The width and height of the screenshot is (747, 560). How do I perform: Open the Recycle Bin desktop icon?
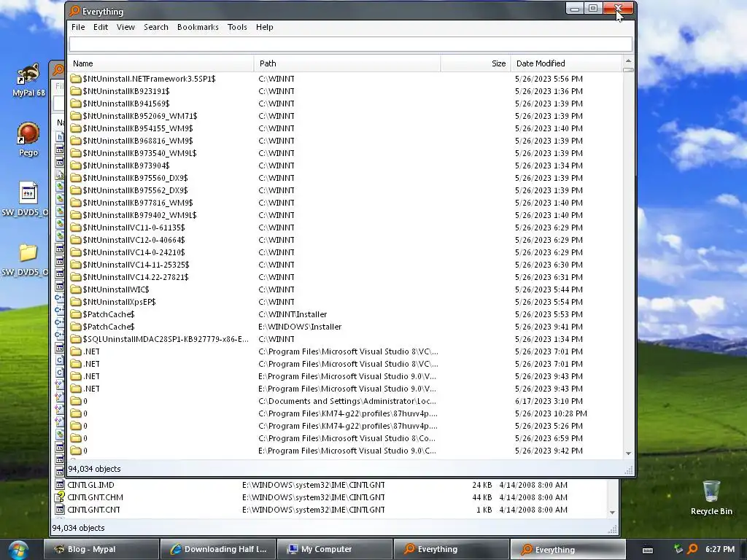tap(711, 497)
